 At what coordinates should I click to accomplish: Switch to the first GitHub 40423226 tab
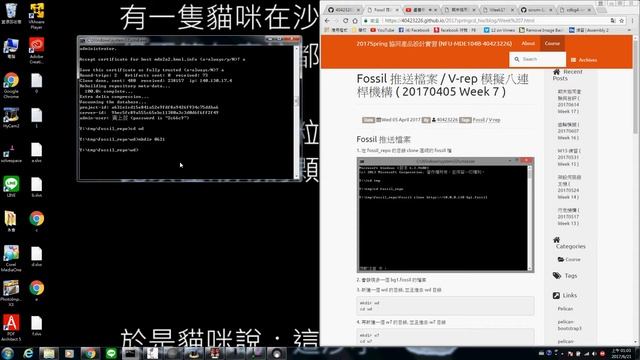343,10
